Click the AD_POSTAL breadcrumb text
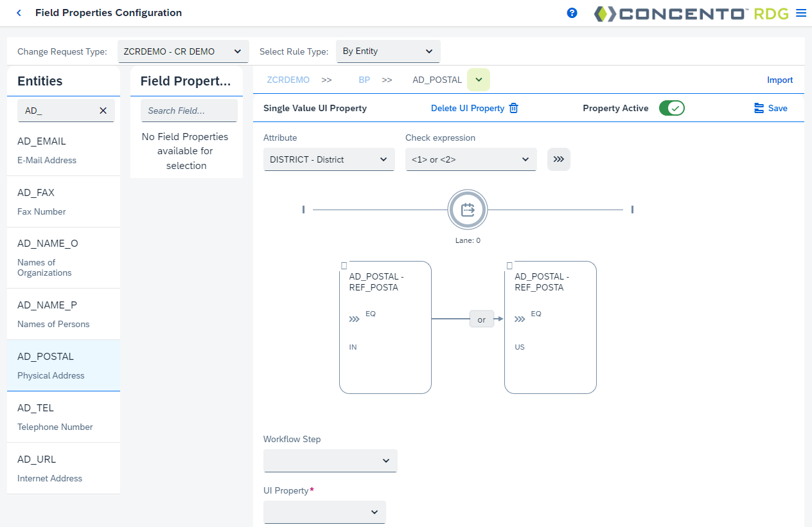Viewport: 812px width, 527px height. pyautogui.click(x=437, y=80)
